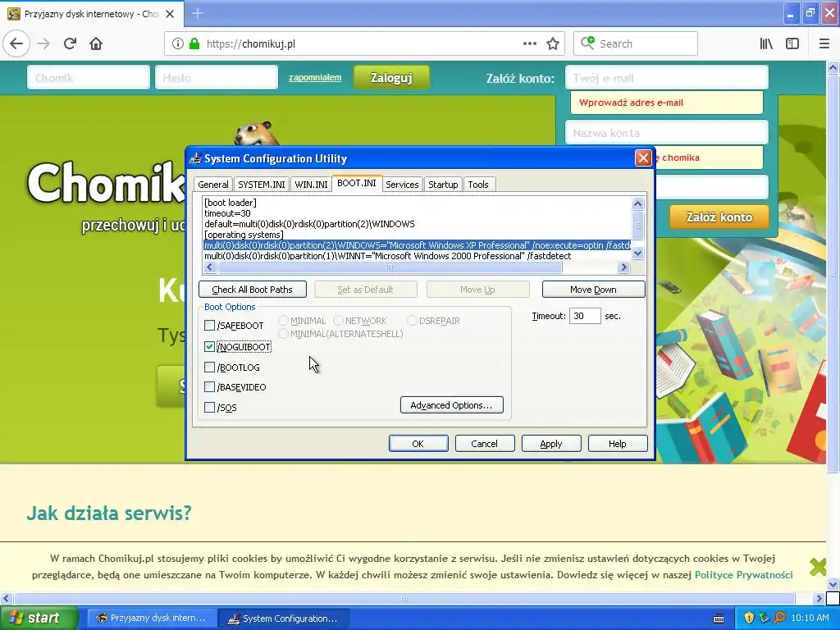Enable the /SAFEBOOT checkbox
Image resolution: width=840 pixels, height=630 pixels.
click(x=209, y=325)
